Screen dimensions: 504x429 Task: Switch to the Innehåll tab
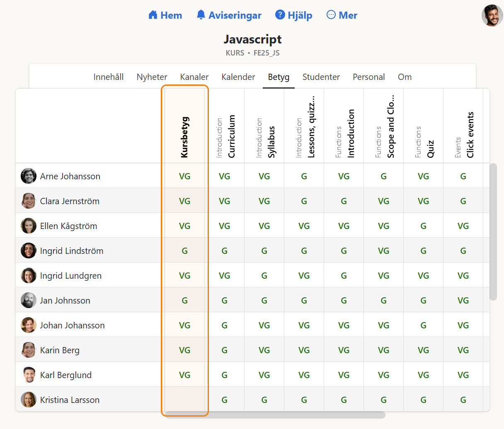click(109, 77)
